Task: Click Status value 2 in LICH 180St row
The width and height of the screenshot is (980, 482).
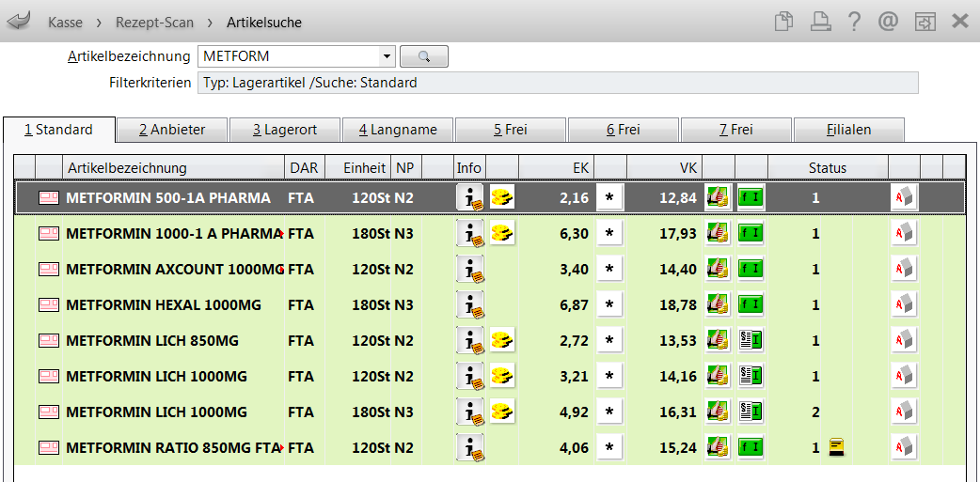Action: coord(815,412)
